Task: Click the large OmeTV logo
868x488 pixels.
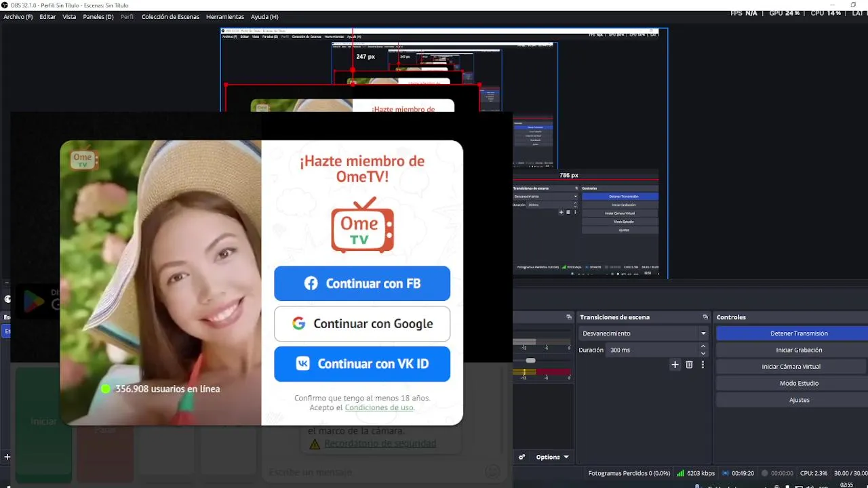Action: click(x=363, y=225)
